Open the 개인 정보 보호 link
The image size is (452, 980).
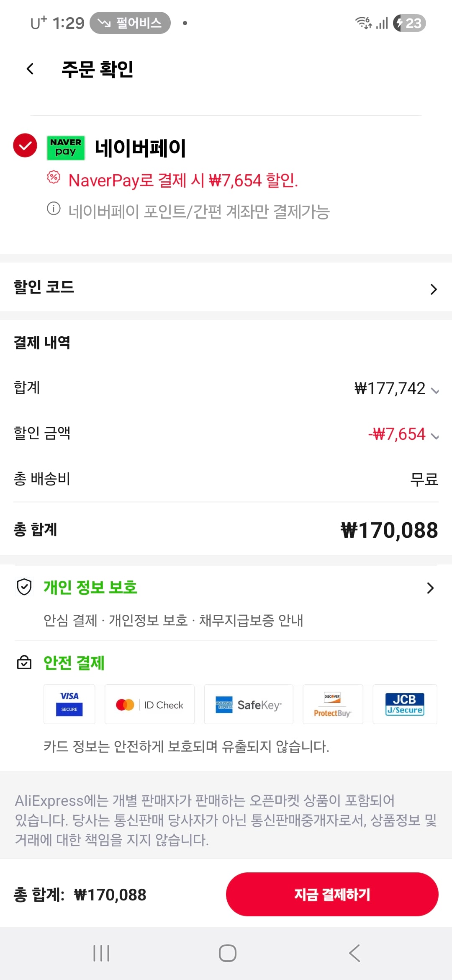coord(90,587)
